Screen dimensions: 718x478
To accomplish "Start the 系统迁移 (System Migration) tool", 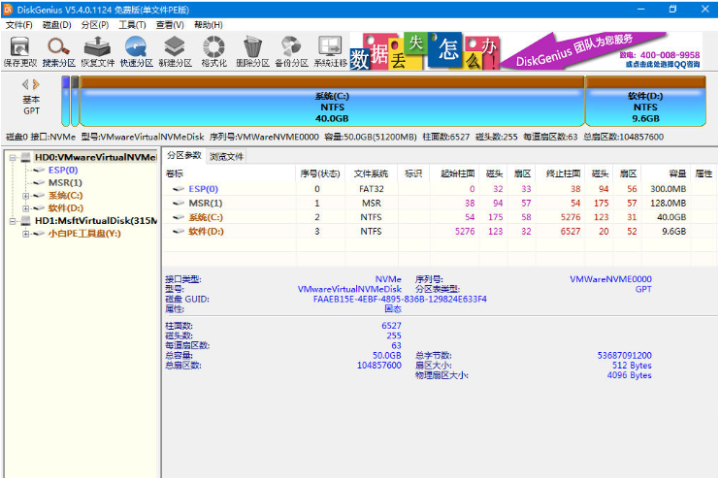I will [329, 50].
